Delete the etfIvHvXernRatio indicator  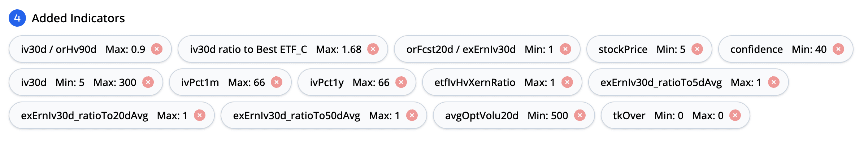(567, 82)
